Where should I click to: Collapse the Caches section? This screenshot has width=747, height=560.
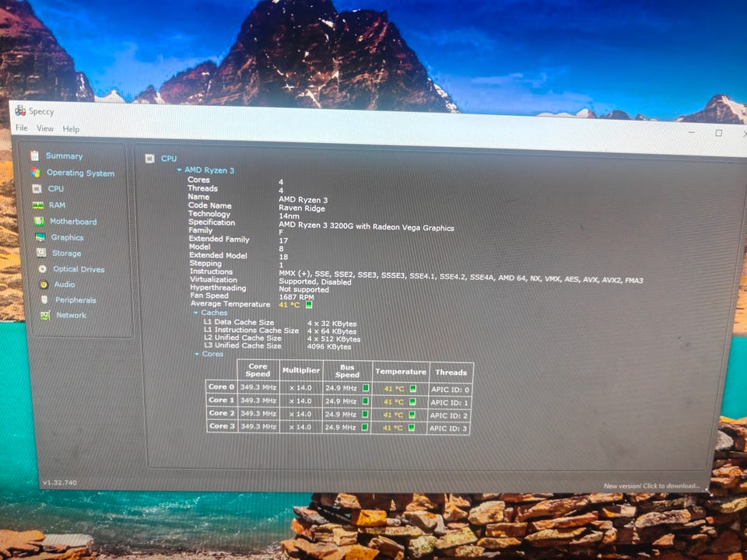(196, 313)
